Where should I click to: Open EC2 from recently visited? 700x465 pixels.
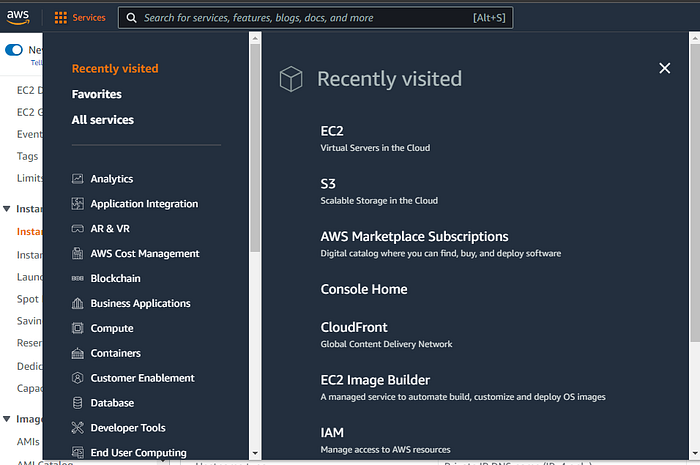pos(332,131)
